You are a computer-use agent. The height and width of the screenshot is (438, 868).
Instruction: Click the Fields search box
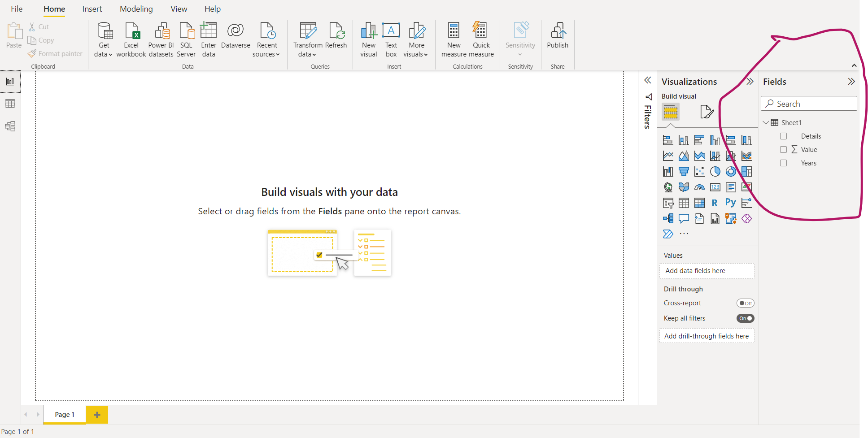point(809,104)
